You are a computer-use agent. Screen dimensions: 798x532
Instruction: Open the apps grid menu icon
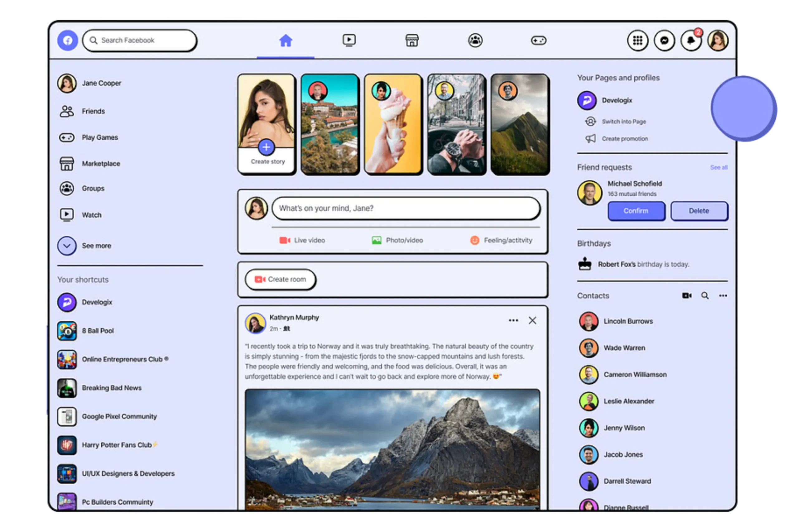[638, 40]
